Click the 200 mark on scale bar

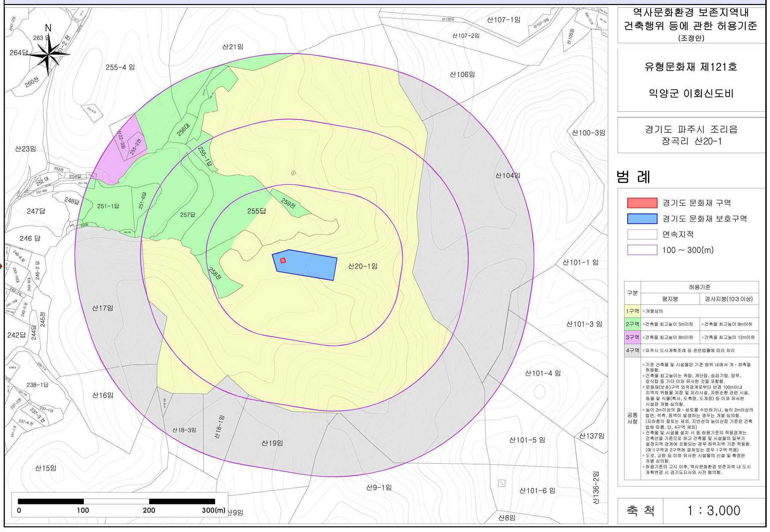(149, 510)
